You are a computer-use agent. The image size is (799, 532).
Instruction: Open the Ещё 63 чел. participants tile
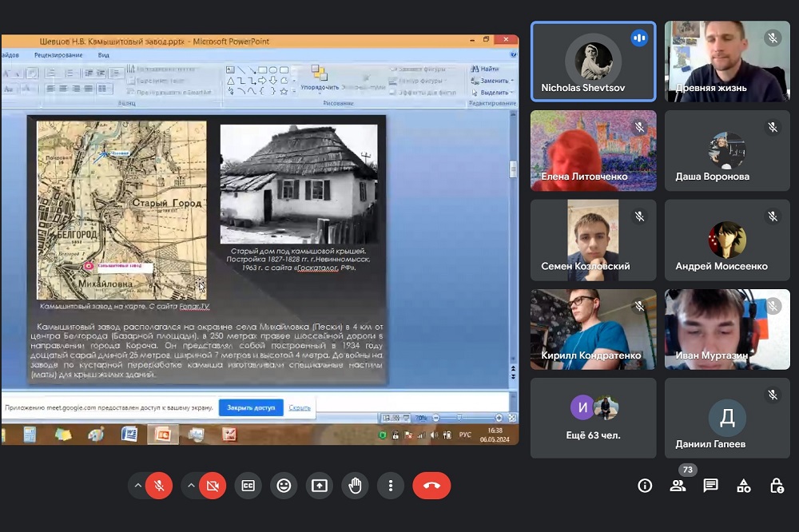tap(593, 418)
